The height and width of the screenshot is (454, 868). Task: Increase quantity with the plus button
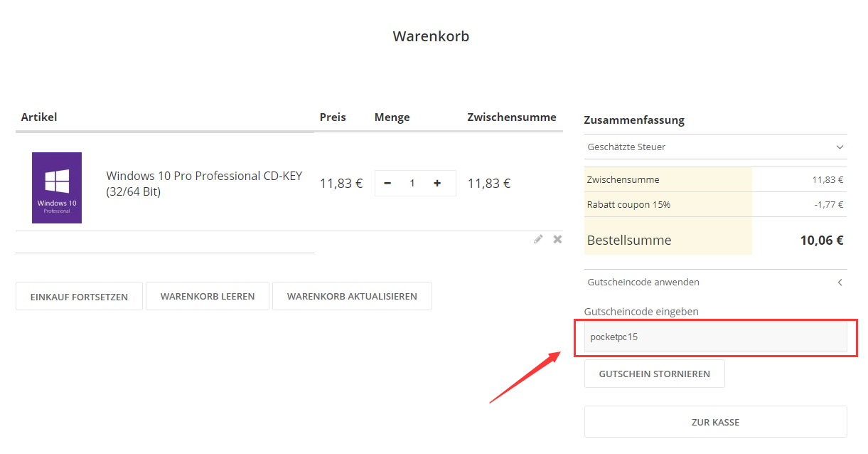coord(437,184)
